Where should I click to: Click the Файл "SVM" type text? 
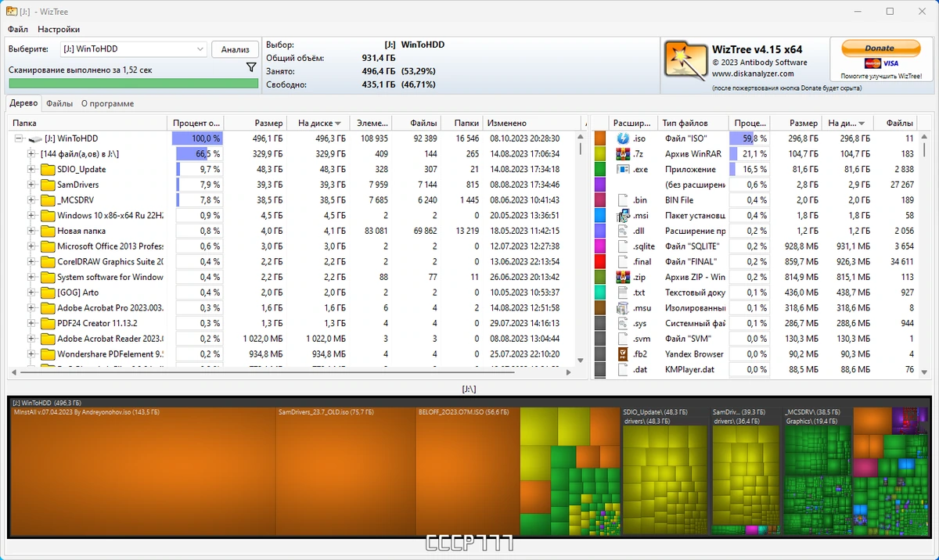[x=690, y=339]
